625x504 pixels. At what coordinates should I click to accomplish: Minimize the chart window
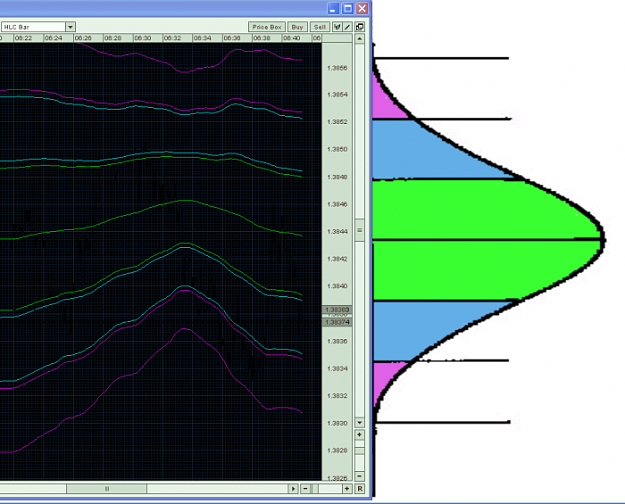333,8
